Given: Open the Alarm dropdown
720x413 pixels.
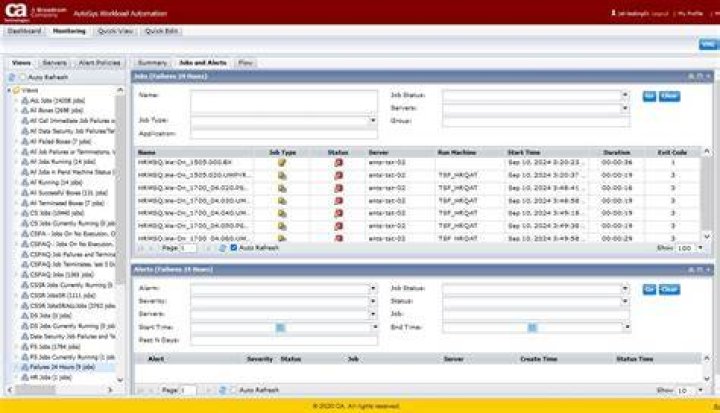Looking at the screenshot, I should pos(373,289).
